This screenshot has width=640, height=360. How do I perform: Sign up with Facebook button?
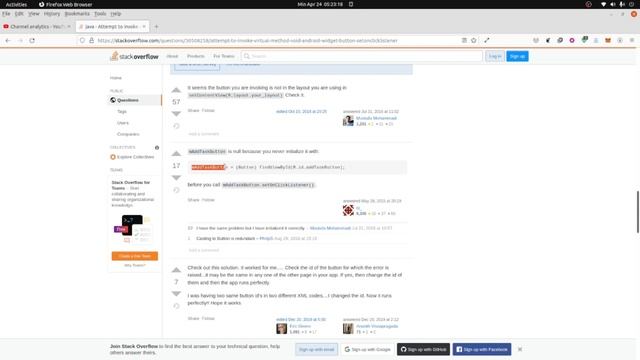point(482,349)
